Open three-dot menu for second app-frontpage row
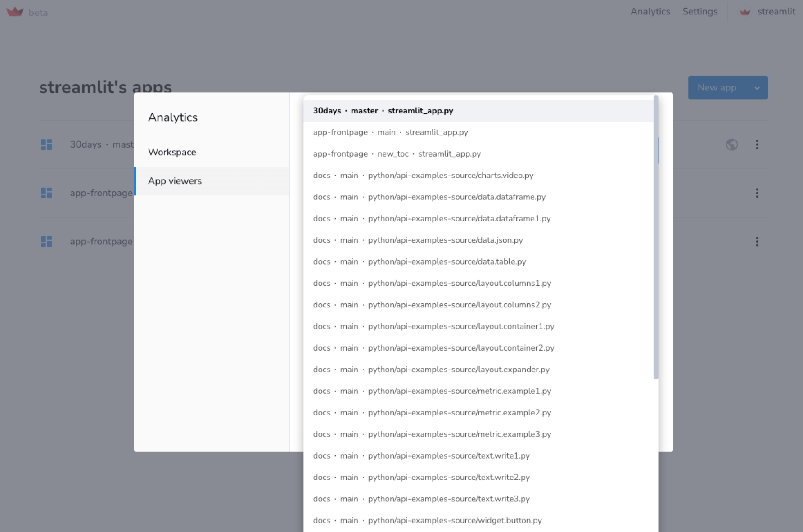The image size is (803, 532). [x=757, y=193]
